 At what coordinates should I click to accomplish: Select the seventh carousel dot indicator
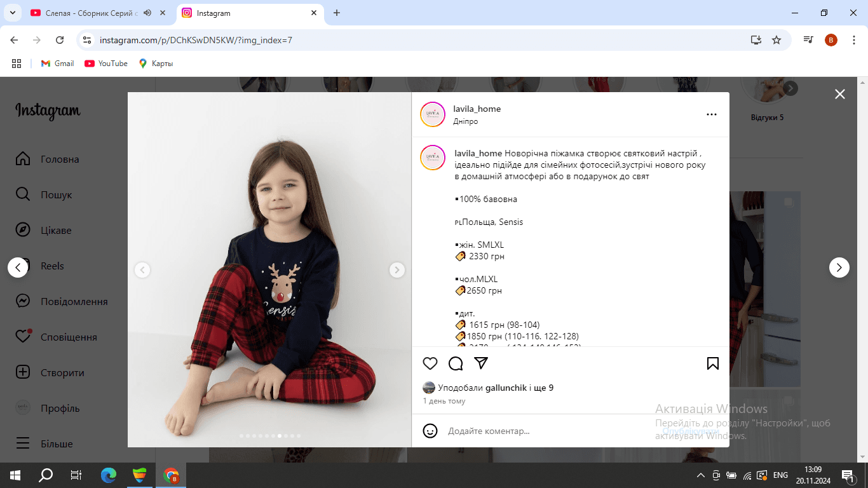[x=280, y=436]
